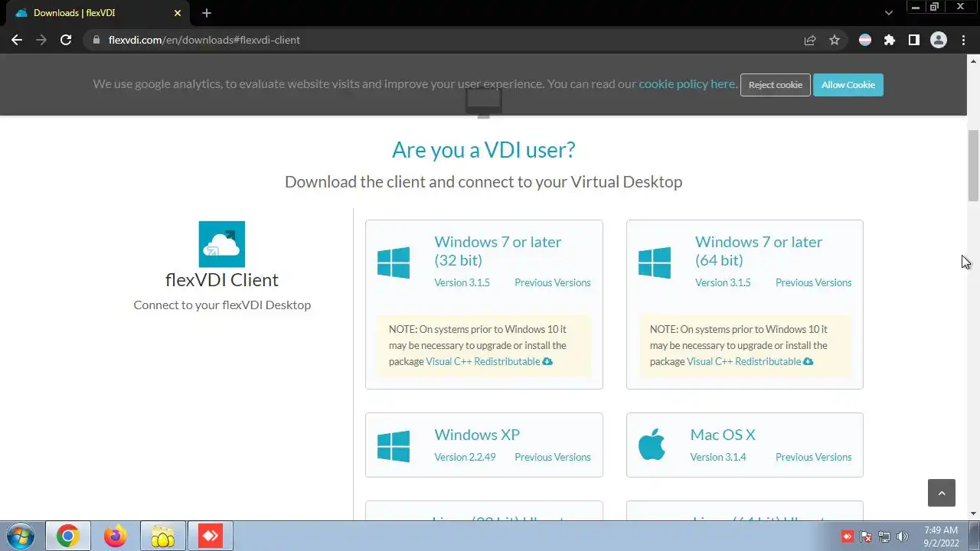Click the volume speaker tray icon
Image resolution: width=980 pixels, height=551 pixels.
point(903,536)
